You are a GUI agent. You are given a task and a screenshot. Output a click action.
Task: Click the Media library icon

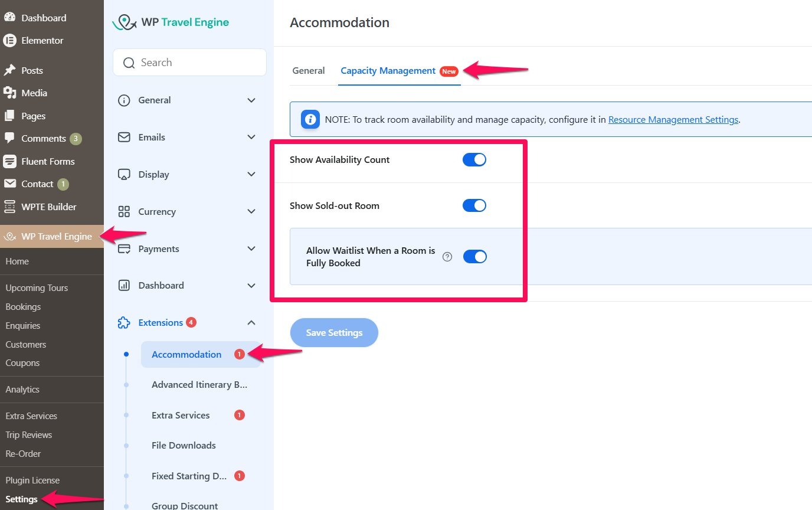coord(9,93)
